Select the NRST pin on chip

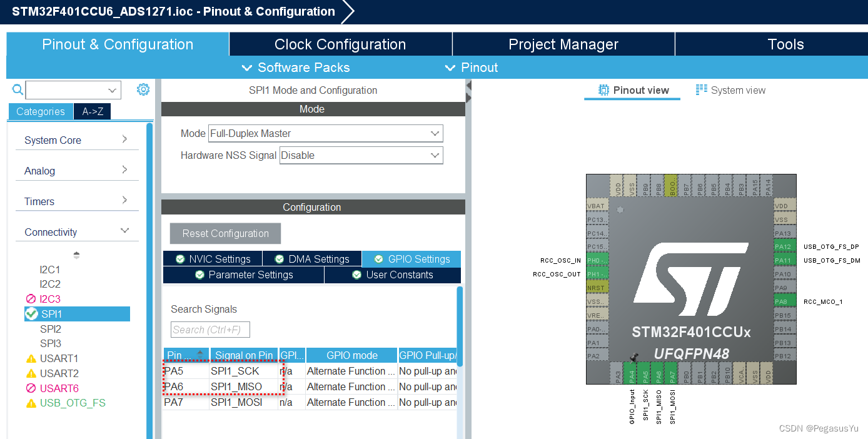[597, 288]
